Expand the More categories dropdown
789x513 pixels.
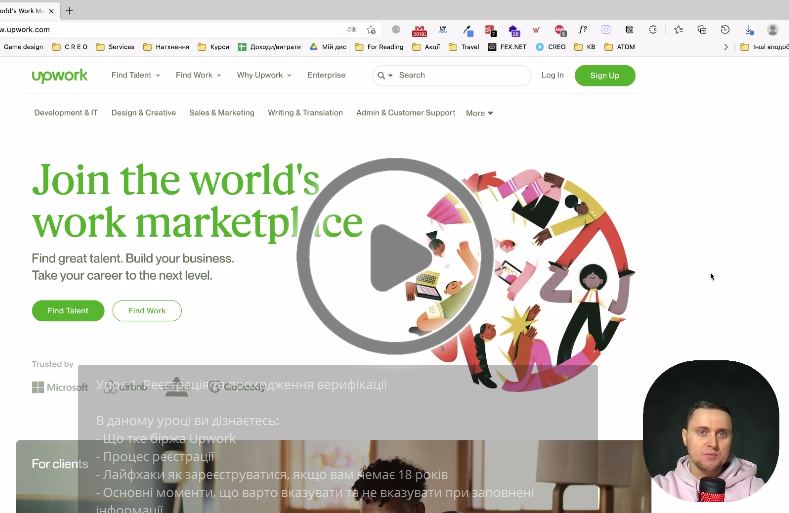tap(479, 113)
